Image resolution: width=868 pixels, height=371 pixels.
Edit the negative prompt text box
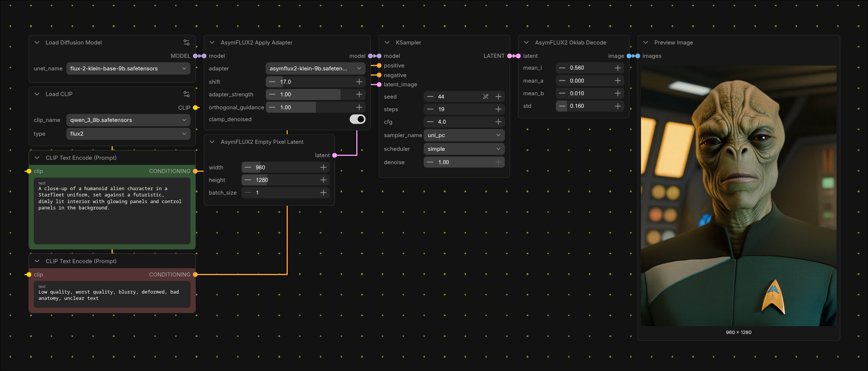(x=112, y=294)
